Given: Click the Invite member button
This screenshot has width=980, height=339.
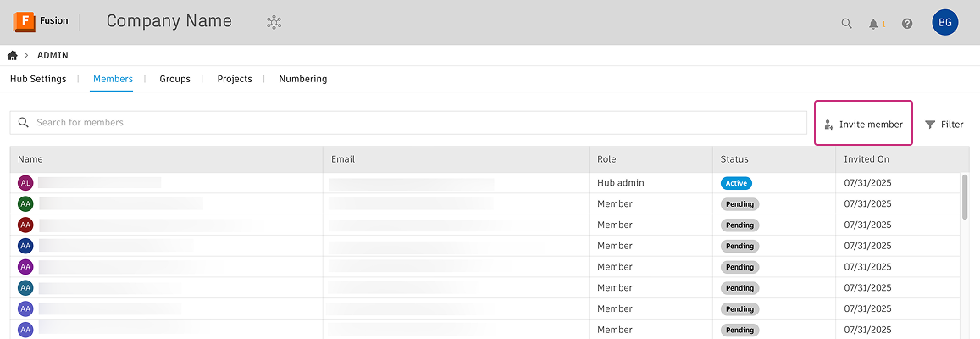Looking at the screenshot, I should click(x=863, y=124).
